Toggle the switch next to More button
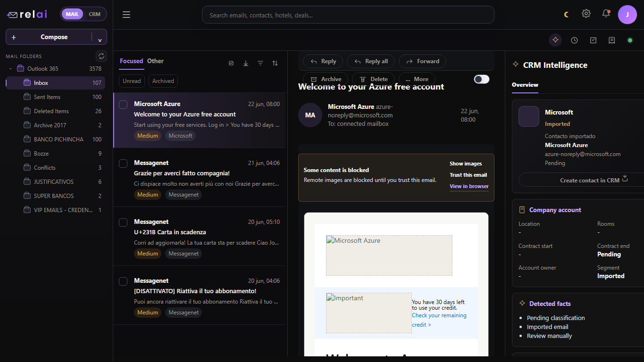 (482, 79)
